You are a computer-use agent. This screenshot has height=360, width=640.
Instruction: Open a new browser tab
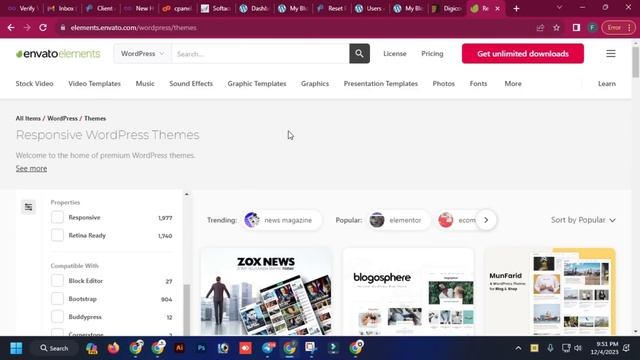516,8
